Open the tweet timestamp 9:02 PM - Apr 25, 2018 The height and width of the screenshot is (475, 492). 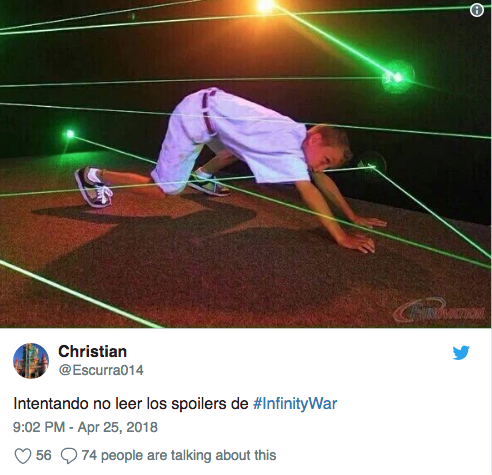click(85, 427)
